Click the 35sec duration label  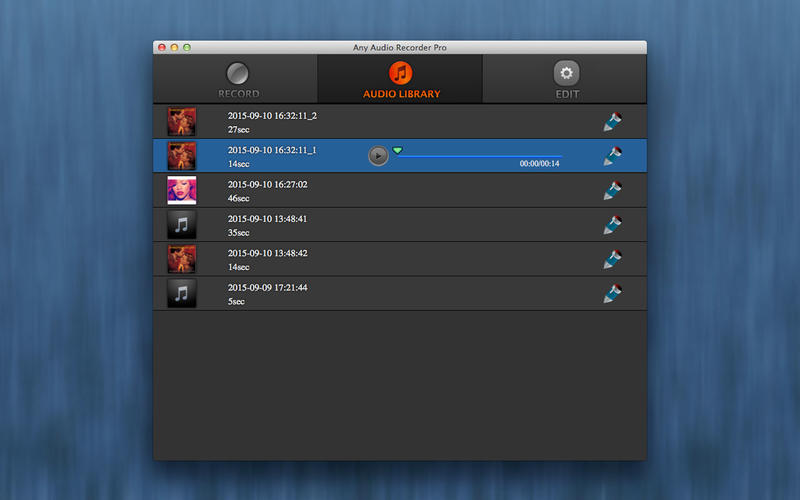pos(238,233)
